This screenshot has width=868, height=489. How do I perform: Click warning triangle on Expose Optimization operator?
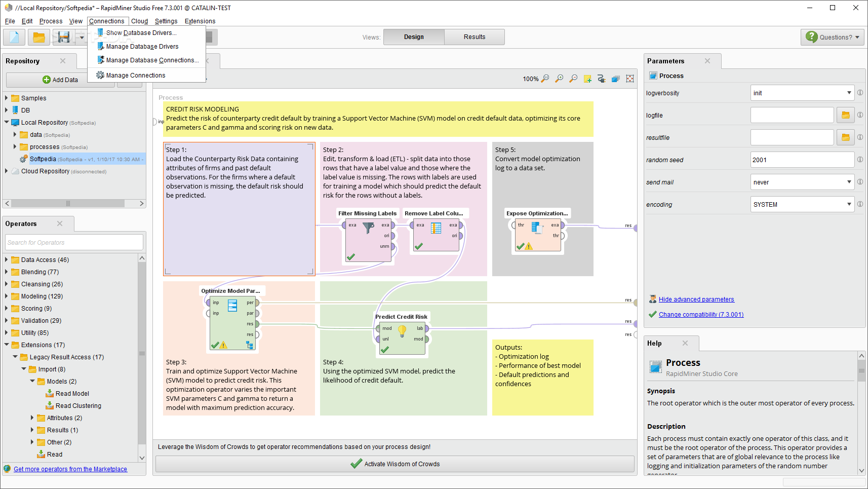529,246
